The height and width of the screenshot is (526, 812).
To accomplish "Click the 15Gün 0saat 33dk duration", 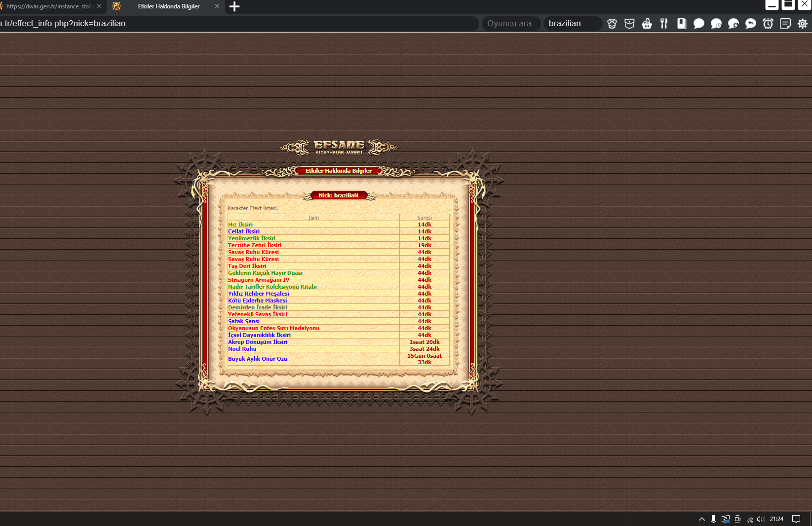I will point(425,359).
